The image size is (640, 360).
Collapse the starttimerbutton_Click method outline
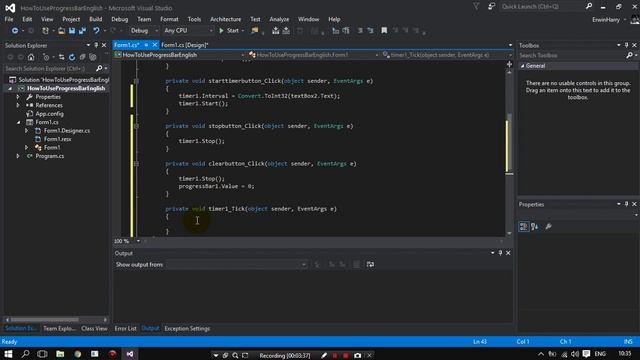136,81
